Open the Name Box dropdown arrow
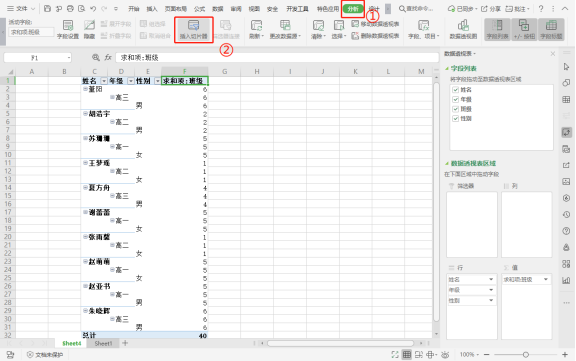The height and width of the screenshot is (361, 576). [x=69, y=58]
